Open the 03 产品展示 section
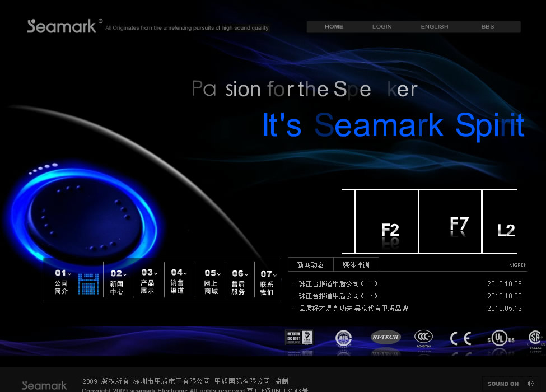 point(149,281)
